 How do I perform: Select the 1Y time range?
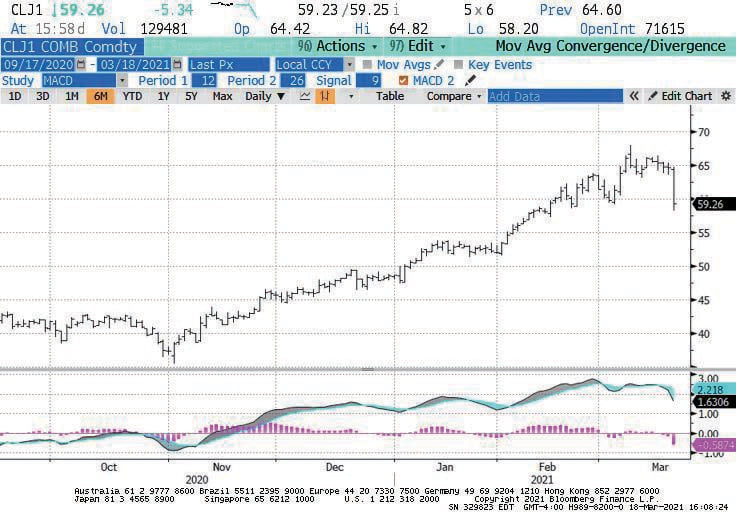[x=163, y=96]
